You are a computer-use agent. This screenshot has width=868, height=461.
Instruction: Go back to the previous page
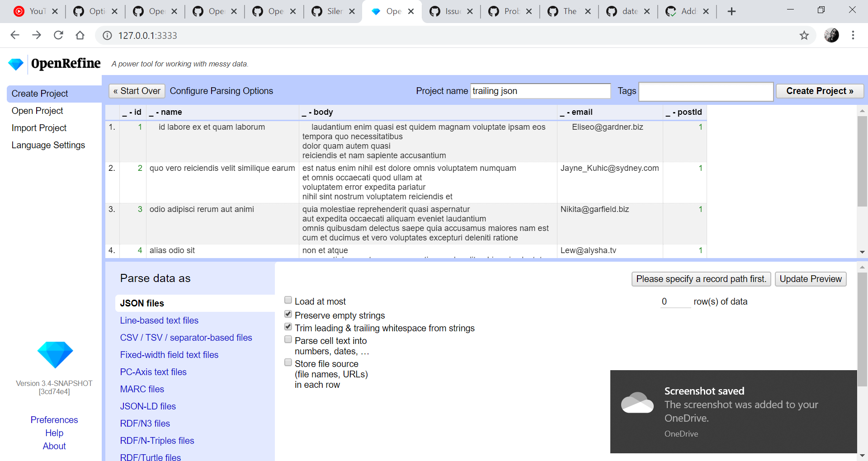tap(15, 35)
